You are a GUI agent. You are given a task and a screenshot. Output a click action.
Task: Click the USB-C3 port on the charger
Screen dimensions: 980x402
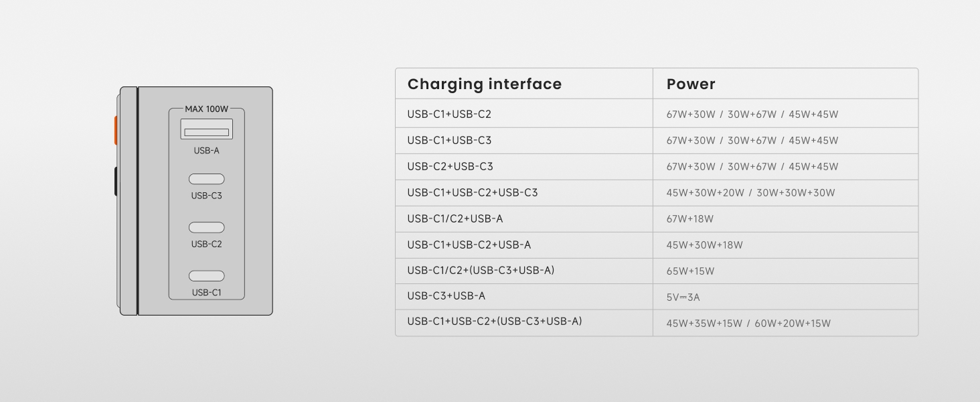(x=206, y=179)
